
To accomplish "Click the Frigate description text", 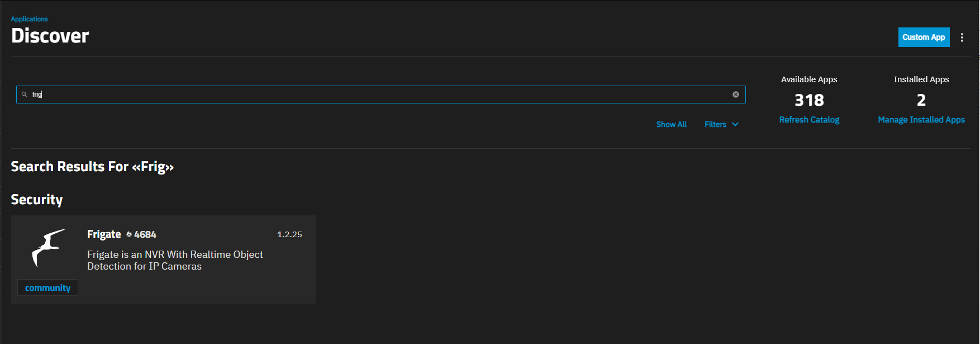I will click(175, 260).
